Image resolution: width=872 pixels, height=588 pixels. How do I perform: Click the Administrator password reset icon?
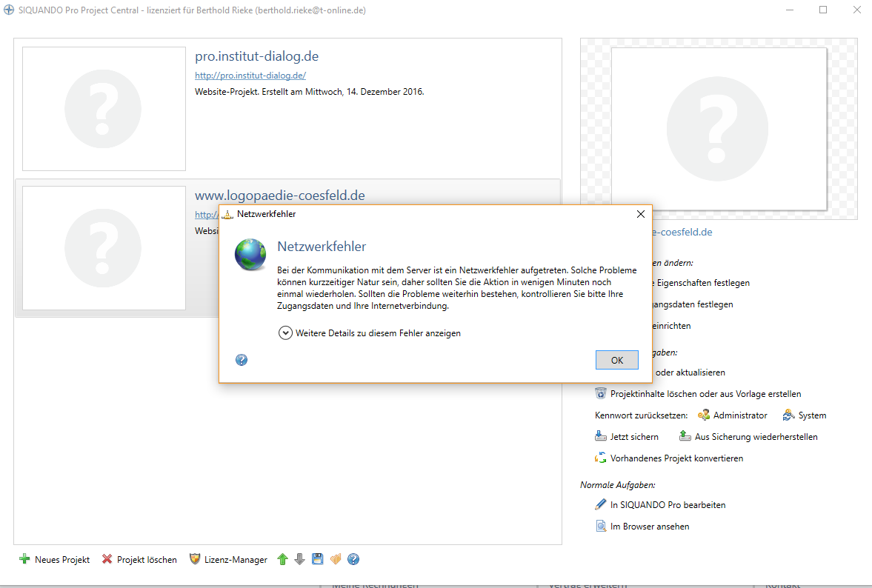(x=704, y=415)
